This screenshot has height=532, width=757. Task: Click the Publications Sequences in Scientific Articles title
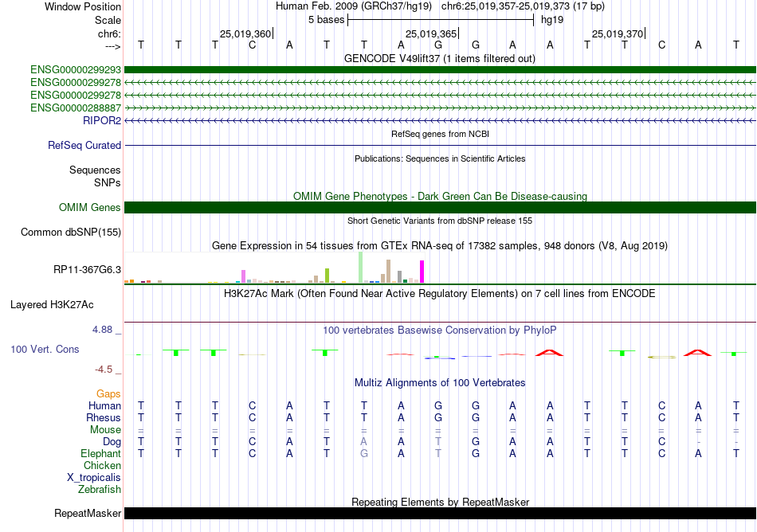click(440, 158)
